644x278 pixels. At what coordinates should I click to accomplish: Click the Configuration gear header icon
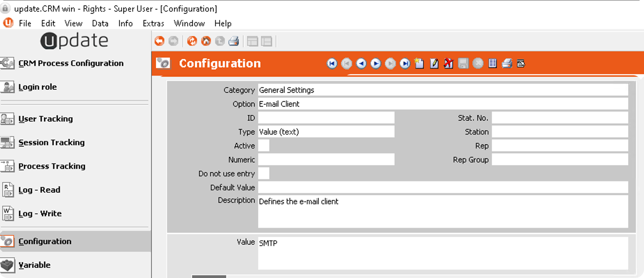pyautogui.click(x=163, y=63)
